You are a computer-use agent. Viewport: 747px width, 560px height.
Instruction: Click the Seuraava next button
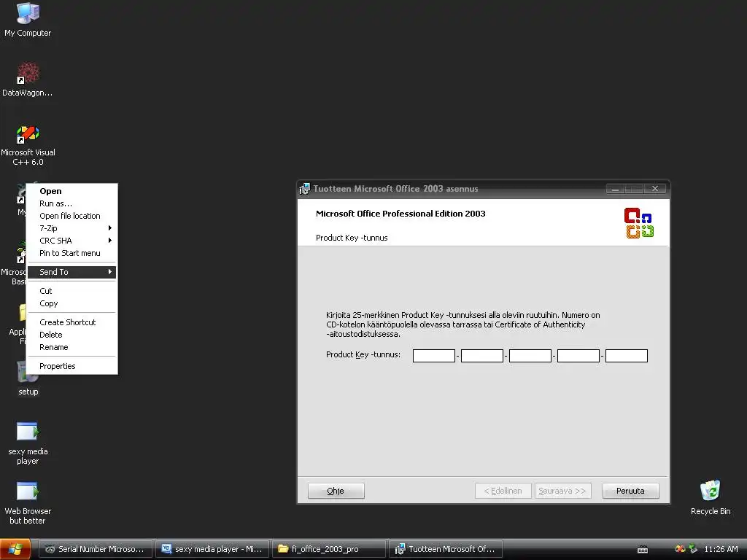(562, 491)
